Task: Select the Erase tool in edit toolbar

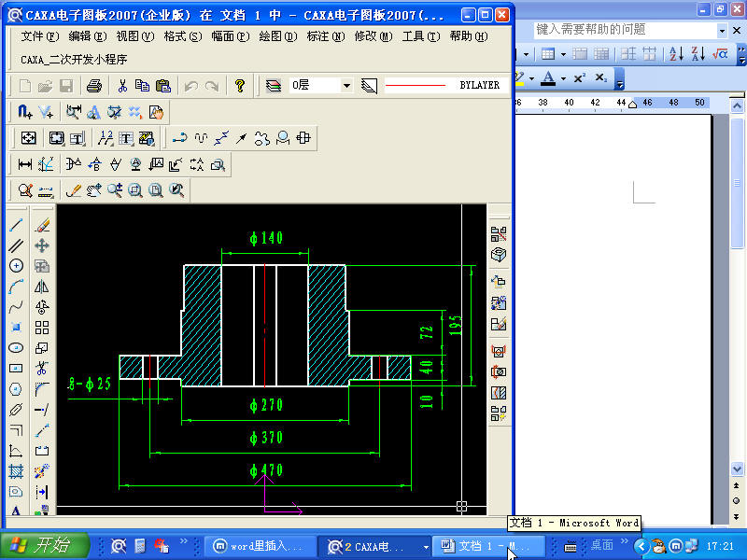Action: [x=42, y=225]
